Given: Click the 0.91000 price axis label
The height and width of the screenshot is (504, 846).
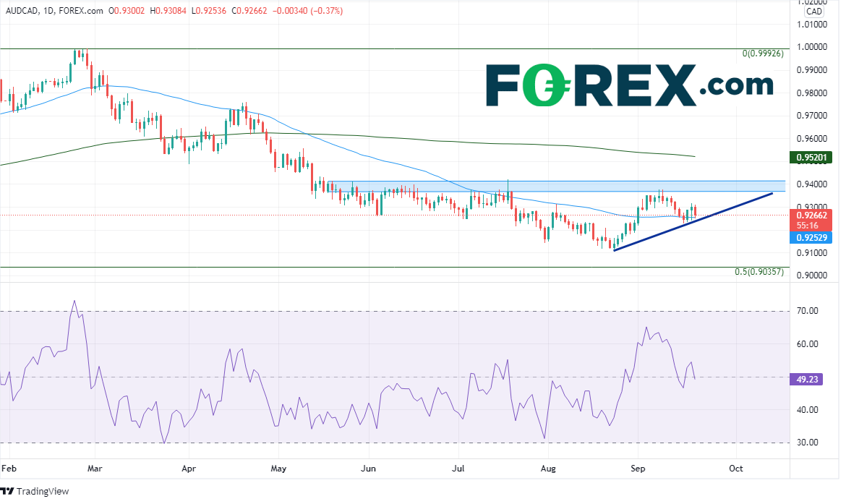Looking at the screenshot, I should [812, 253].
